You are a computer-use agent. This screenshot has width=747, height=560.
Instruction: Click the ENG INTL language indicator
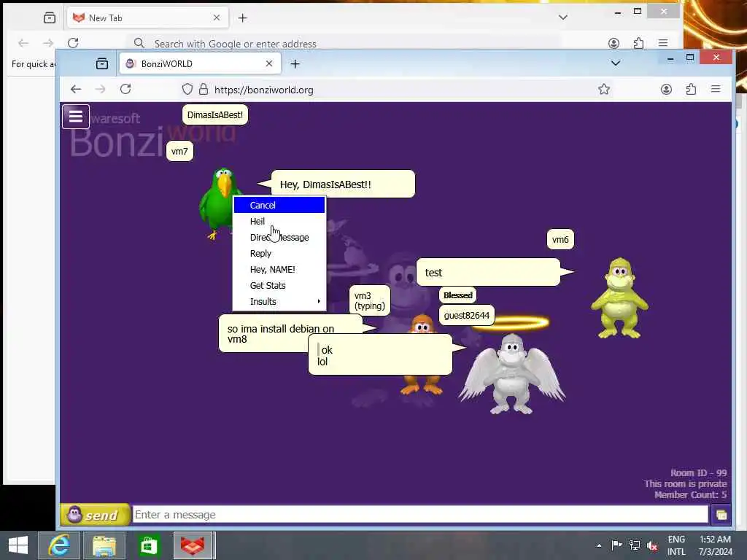pos(676,545)
